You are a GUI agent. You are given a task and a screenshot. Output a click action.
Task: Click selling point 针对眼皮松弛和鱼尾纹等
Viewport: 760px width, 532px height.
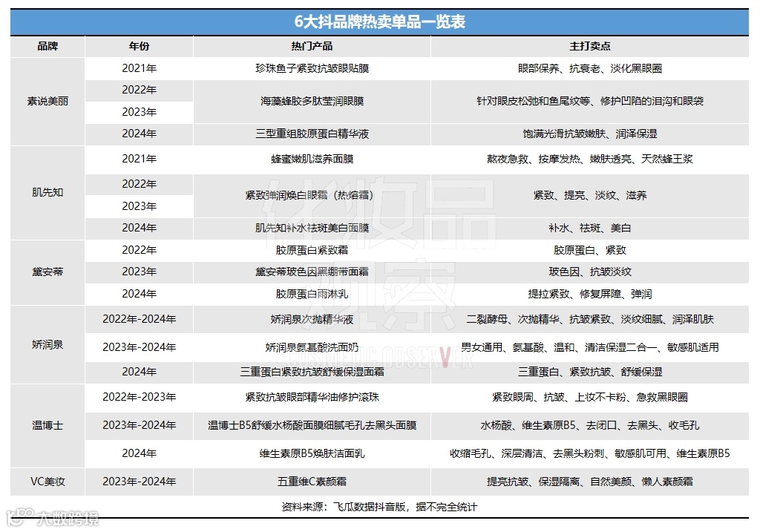point(533,101)
